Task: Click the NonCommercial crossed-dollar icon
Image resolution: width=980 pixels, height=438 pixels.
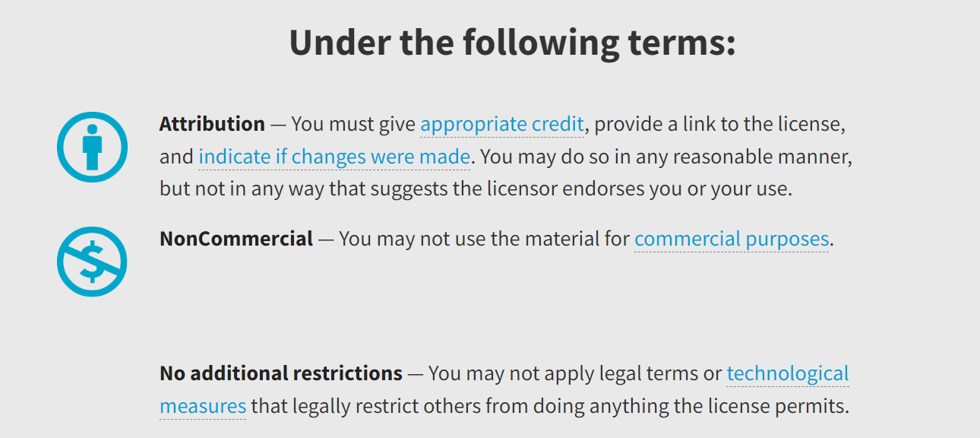Action: click(x=92, y=262)
